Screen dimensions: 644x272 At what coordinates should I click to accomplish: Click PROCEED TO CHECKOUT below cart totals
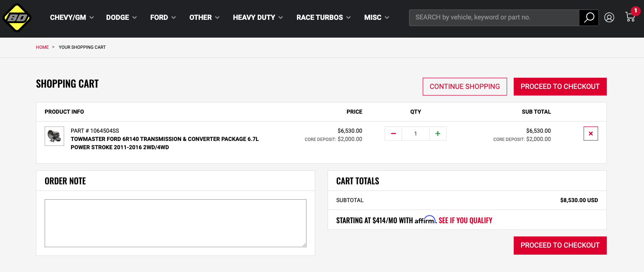(560, 245)
